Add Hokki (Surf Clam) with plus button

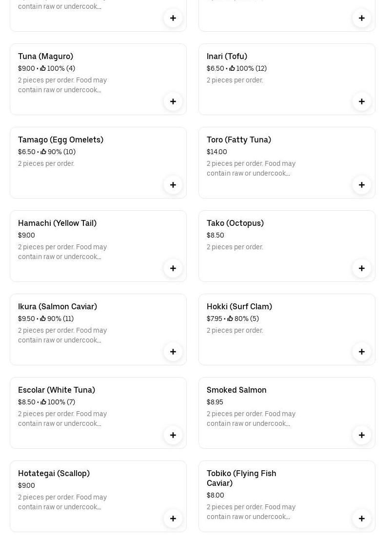point(362,352)
